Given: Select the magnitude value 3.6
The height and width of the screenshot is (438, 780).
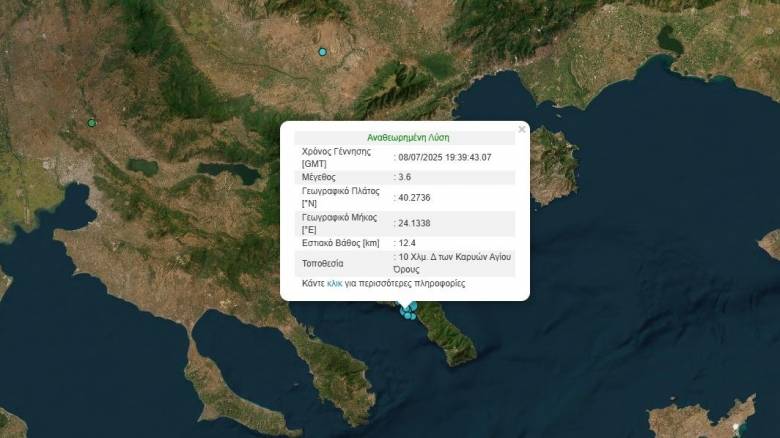Looking at the screenshot, I should (404, 177).
